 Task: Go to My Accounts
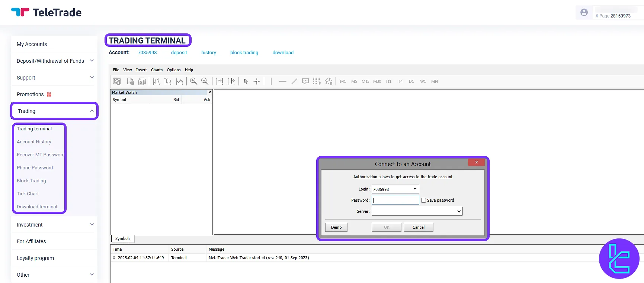click(32, 44)
